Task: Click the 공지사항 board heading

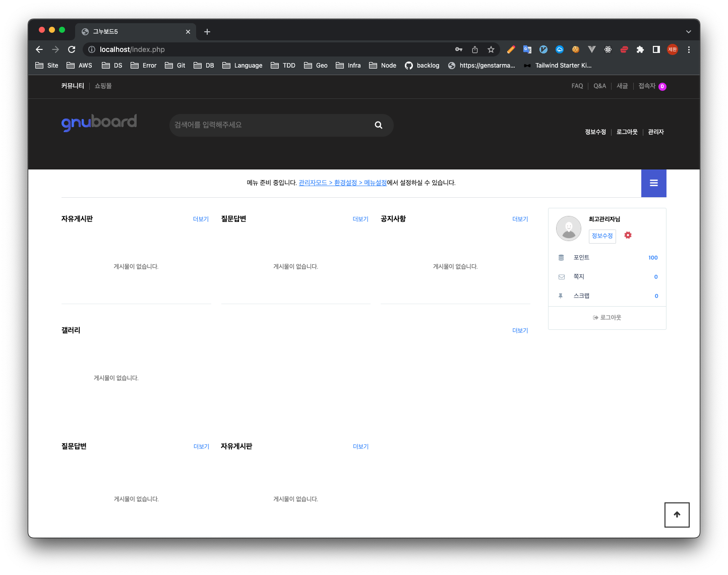Action: coord(393,219)
